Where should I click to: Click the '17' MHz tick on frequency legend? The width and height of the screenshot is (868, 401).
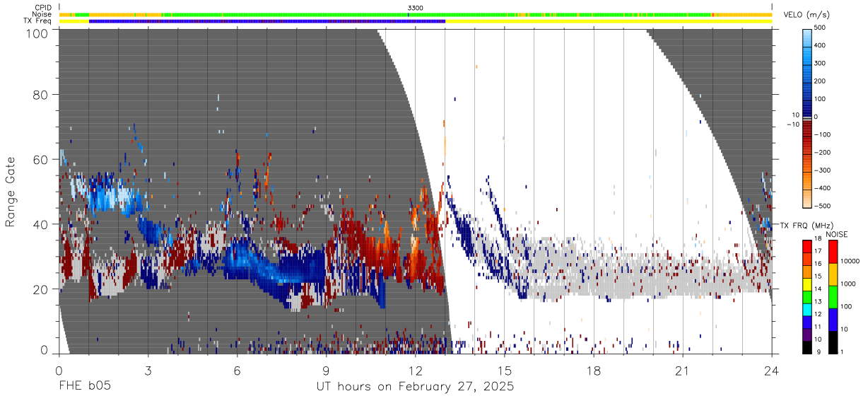pos(819,252)
